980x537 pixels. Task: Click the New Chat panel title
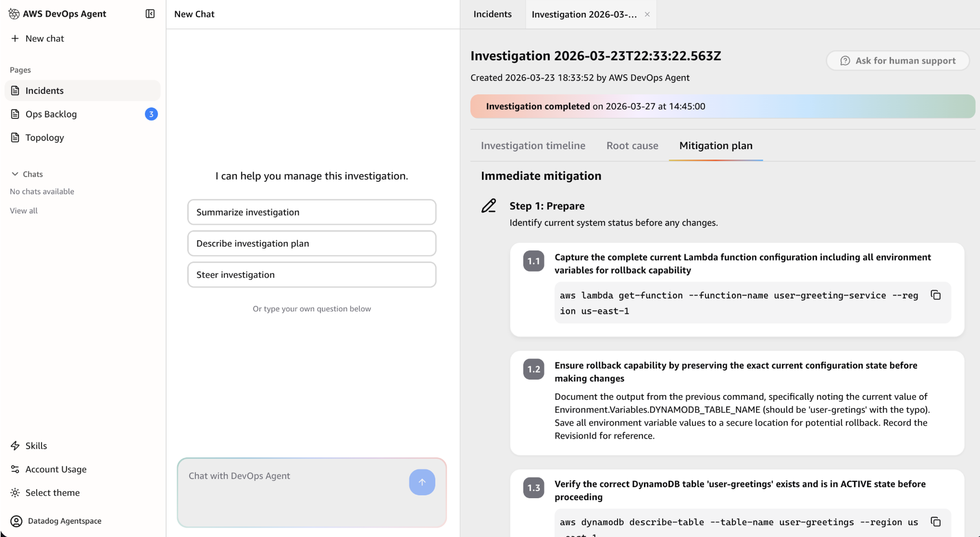pos(194,14)
